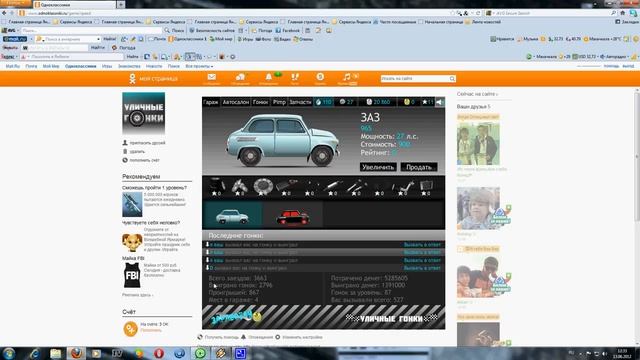Open Internet Explorer from the taskbar
Viewport: 640px width, 360px height.
pyautogui.click(x=34, y=353)
